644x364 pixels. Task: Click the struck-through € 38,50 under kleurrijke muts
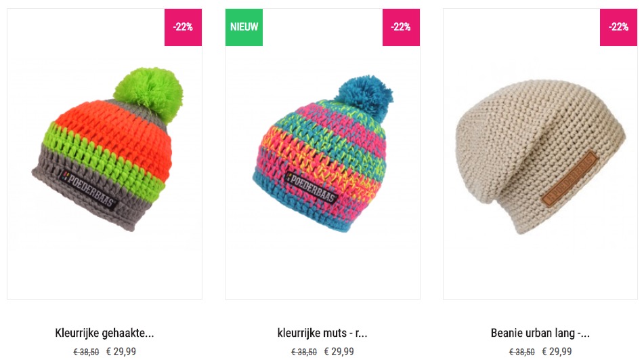coord(304,352)
